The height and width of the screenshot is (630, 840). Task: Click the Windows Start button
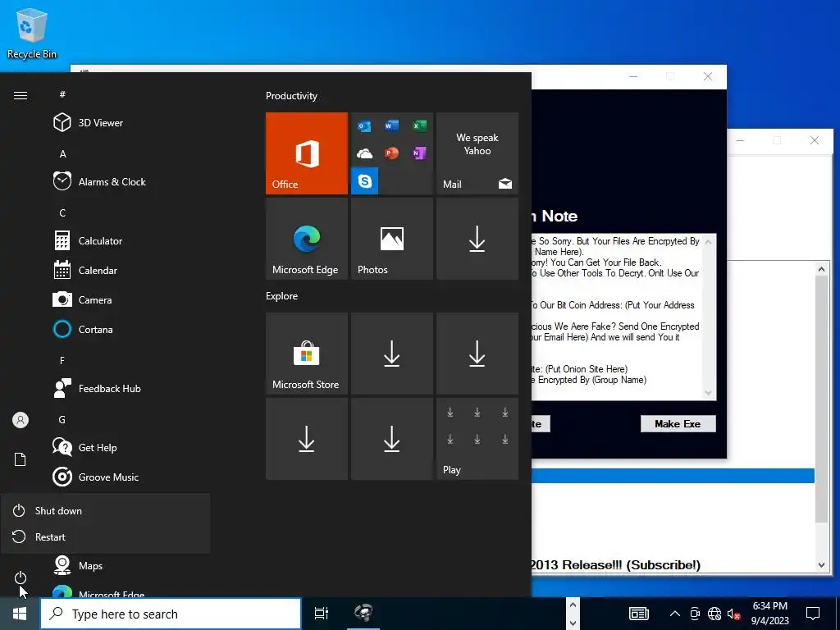(20, 614)
